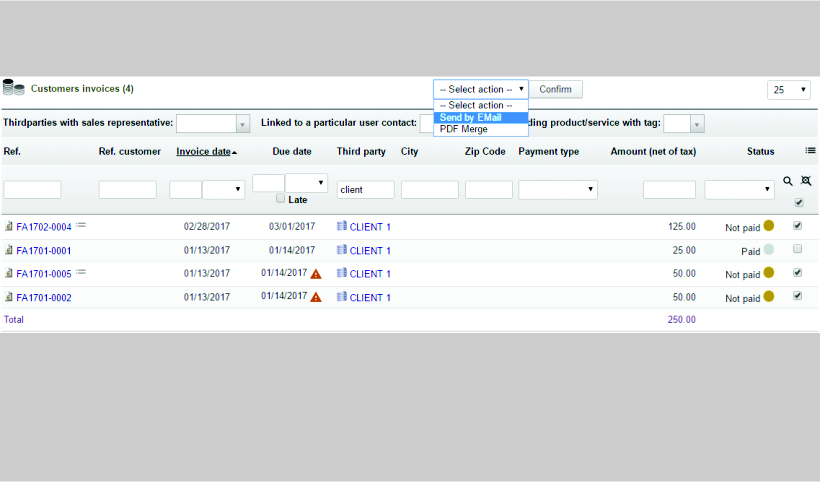Image resolution: width=820 pixels, height=482 pixels.
Task: Click the clear search filters icon
Action: [806, 181]
